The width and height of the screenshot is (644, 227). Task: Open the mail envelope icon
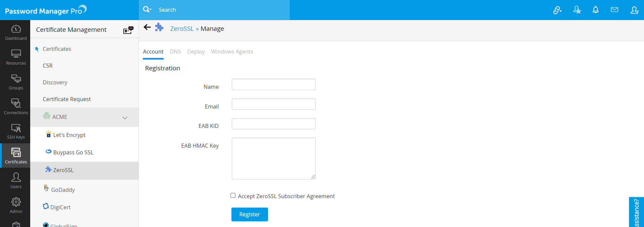pos(614,10)
